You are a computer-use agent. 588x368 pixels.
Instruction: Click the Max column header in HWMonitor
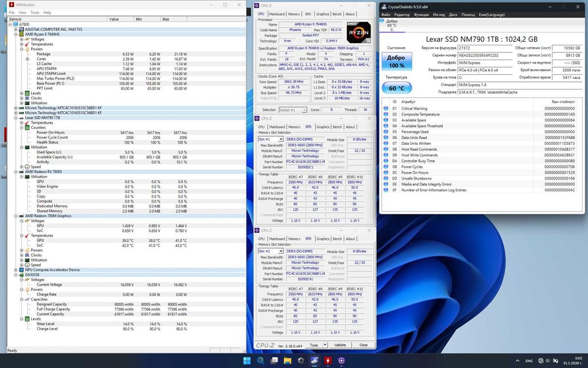(173, 19)
